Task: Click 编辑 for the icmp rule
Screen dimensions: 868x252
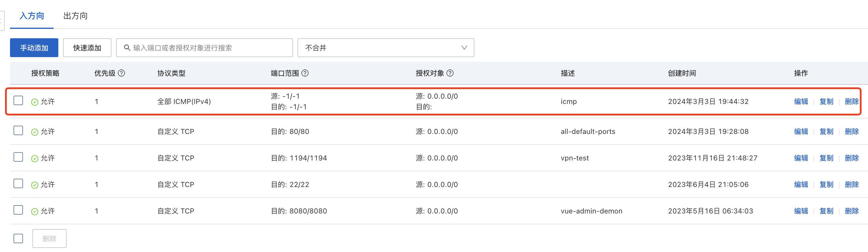Action: (x=801, y=101)
